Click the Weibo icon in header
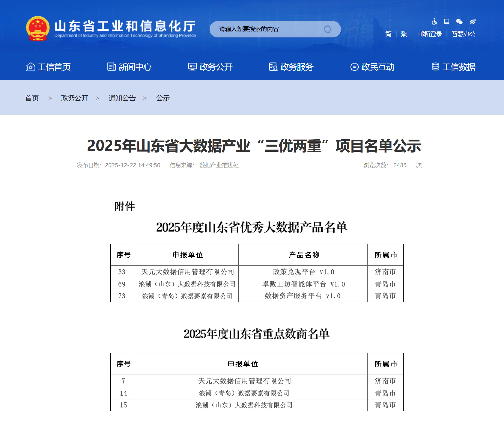 pyautogui.click(x=473, y=22)
